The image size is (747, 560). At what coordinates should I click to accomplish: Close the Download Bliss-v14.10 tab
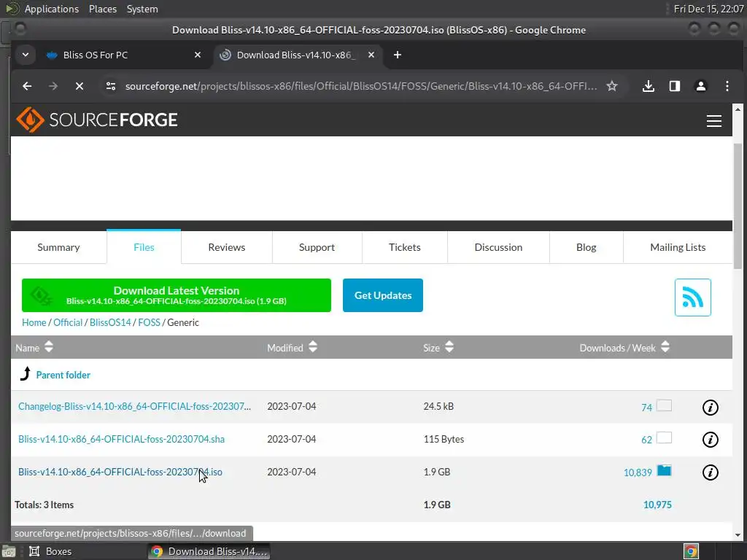coord(371,55)
